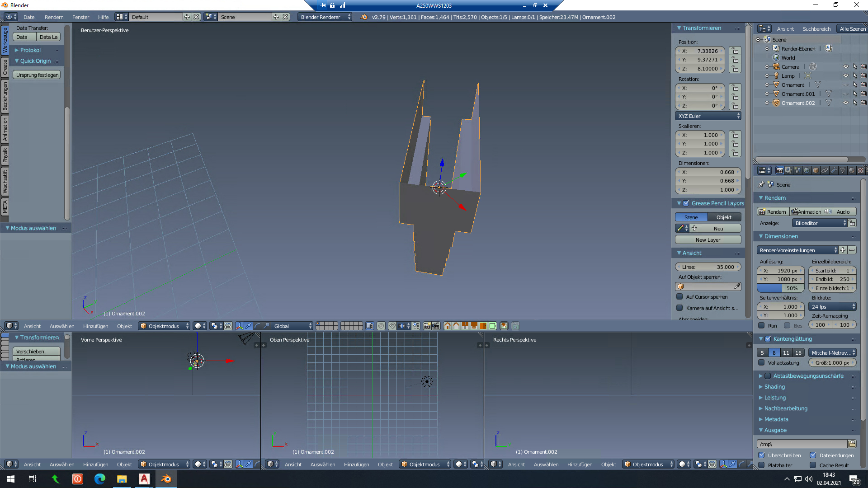The image size is (868, 488).
Task: Open the XYZ Euler rotation mode dropdown
Action: [708, 116]
